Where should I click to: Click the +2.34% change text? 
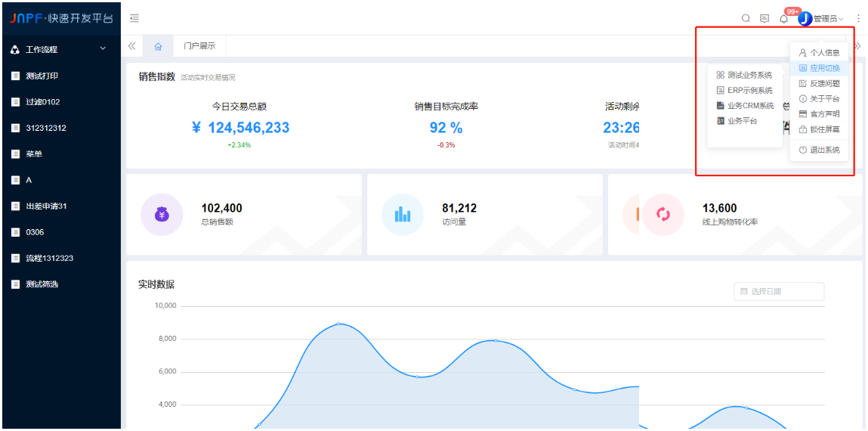point(239,145)
